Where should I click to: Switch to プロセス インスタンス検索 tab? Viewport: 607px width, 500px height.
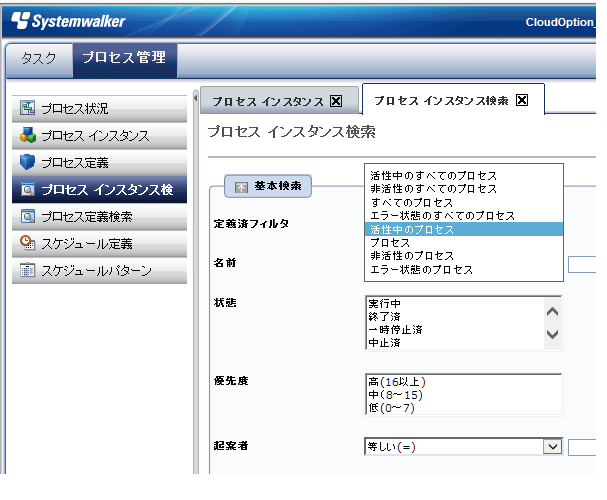(453, 99)
